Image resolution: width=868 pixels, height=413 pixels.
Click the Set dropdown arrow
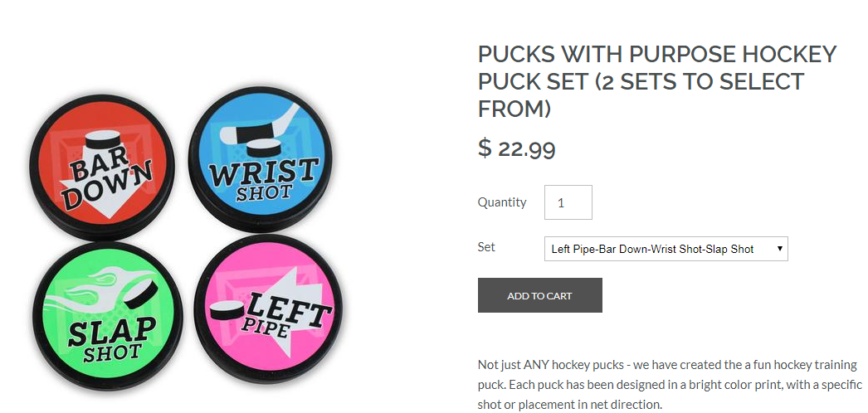[x=779, y=249]
